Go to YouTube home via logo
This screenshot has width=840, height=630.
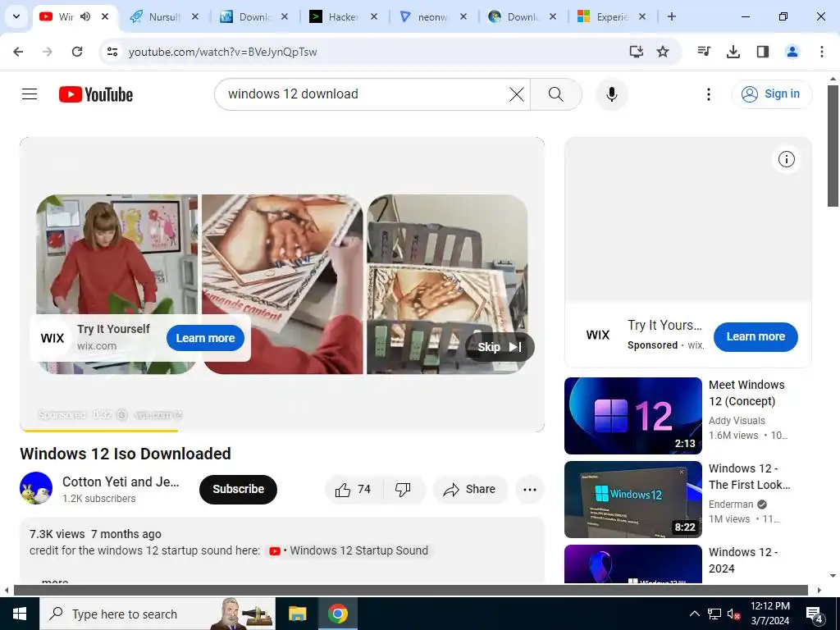(x=96, y=94)
